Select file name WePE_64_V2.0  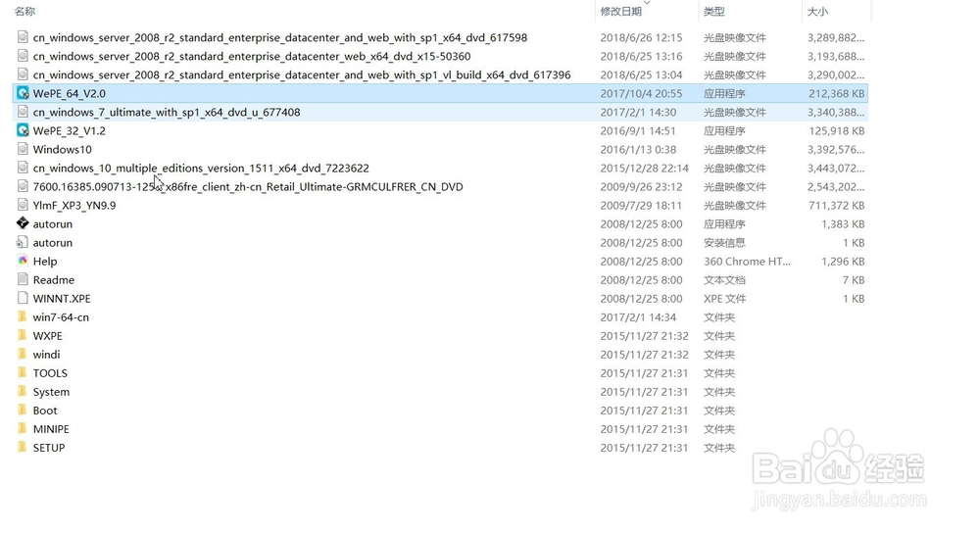tap(70, 93)
